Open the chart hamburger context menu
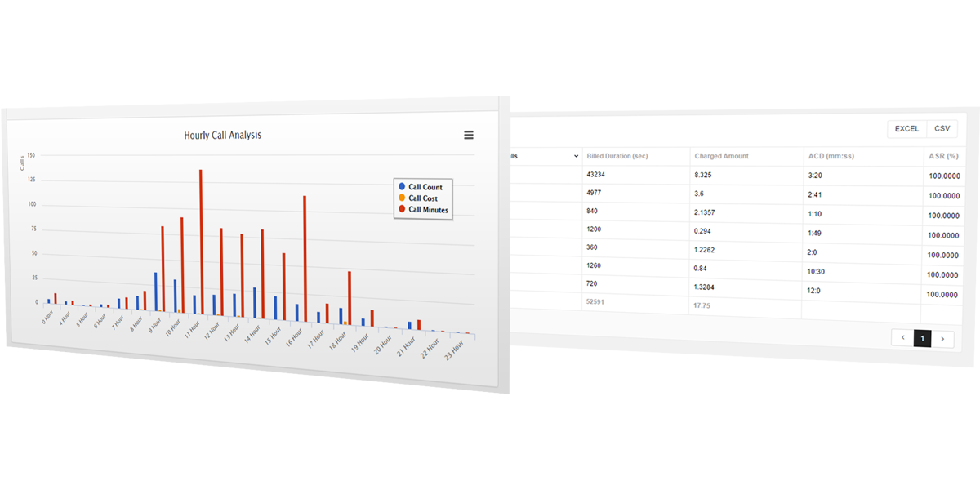 (x=468, y=136)
